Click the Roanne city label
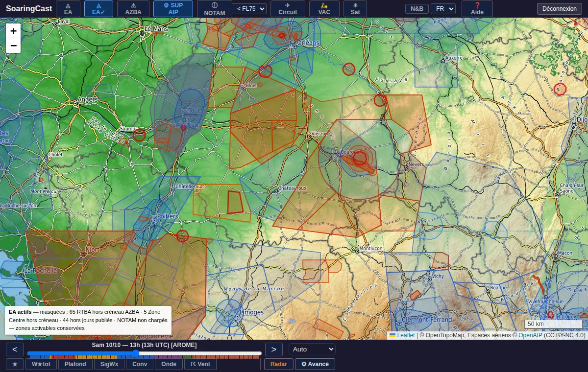The image size is (588, 372). tap(498, 288)
